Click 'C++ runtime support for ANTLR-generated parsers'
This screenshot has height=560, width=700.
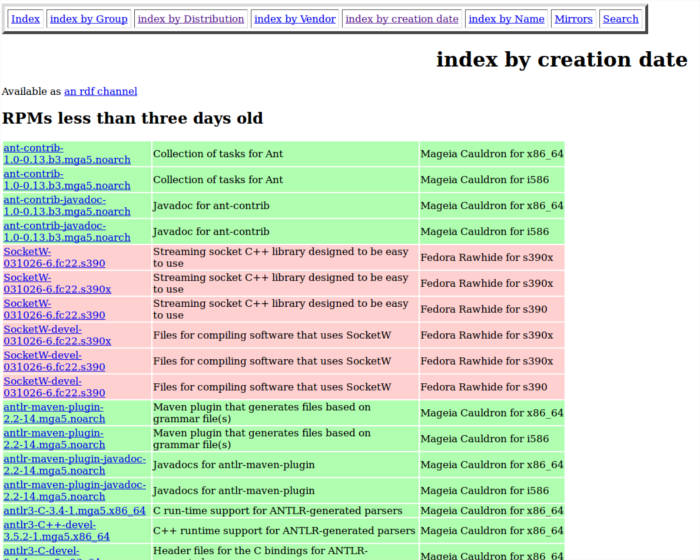point(284,531)
